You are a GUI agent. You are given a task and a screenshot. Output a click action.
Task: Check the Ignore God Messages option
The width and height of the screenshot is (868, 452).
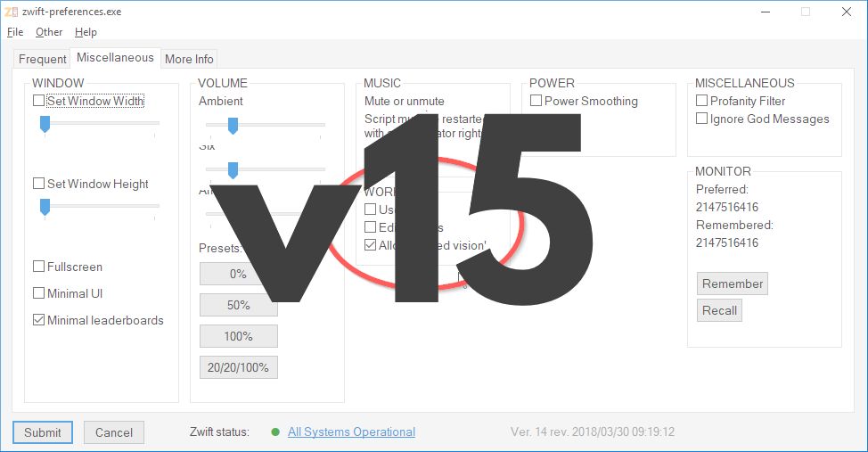tap(702, 119)
